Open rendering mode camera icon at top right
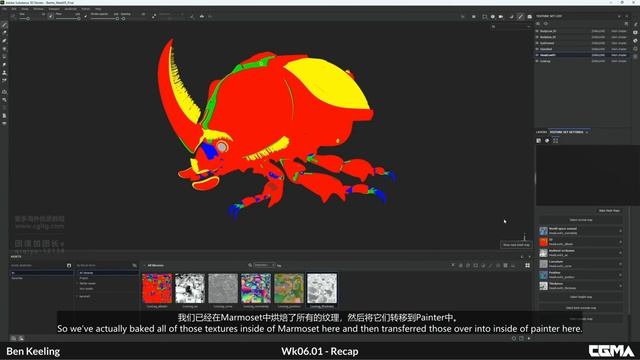Viewport: 640px width, 360px height. coord(529,17)
